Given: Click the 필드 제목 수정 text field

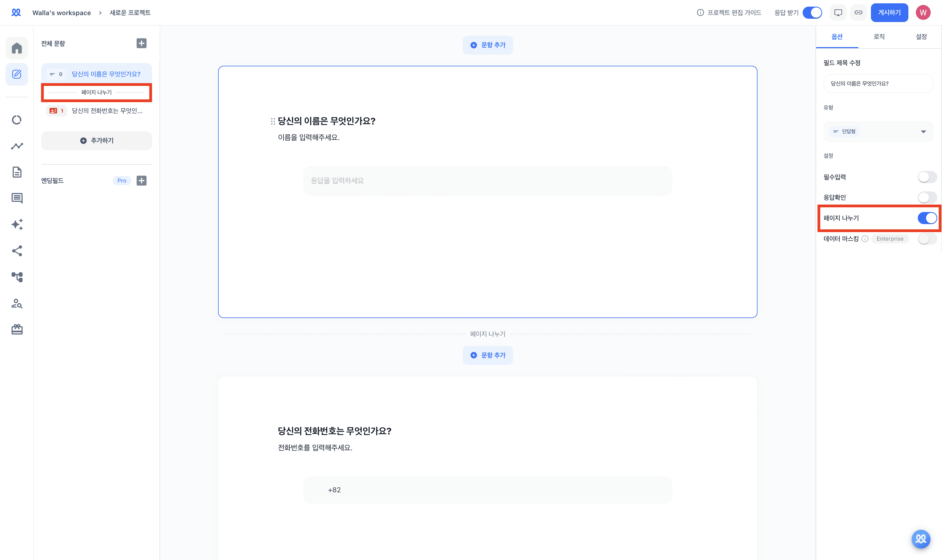Looking at the screenshot, I should (878, 83).
